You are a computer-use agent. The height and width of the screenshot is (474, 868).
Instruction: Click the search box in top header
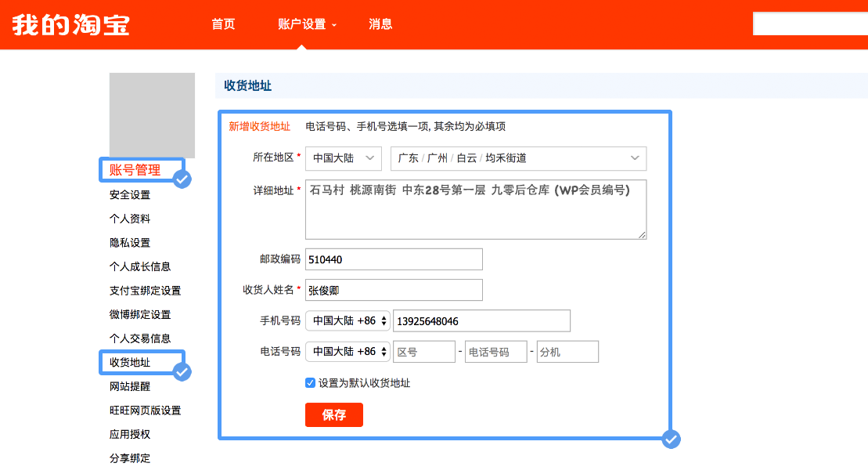tap(809, 24)
